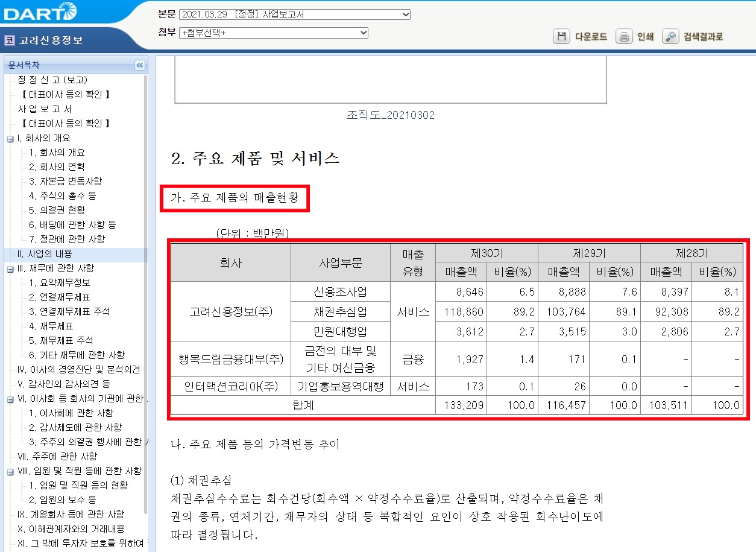Open 1. 임원 및 직원 등의 현황
Image resolution: width=756 pixels, height=552 pixels.
coord(78,485)
